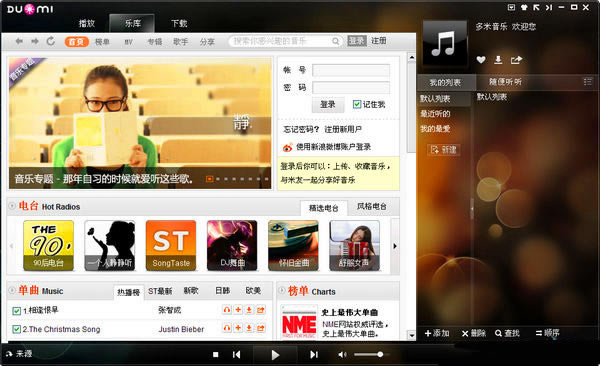The width and height of the screenshot is (600, 366).
Task: Refresh the library page
Action: (51, 41)
